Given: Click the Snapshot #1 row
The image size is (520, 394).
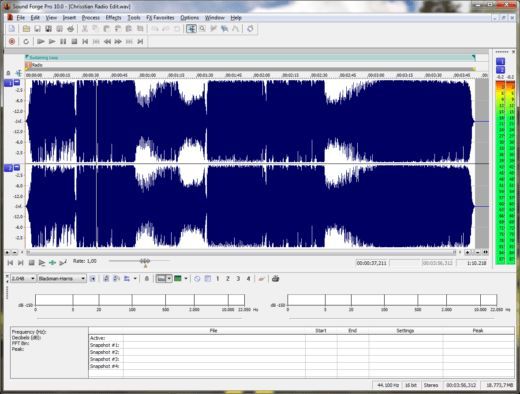Looking at the screenshot, I should [301, 345].
